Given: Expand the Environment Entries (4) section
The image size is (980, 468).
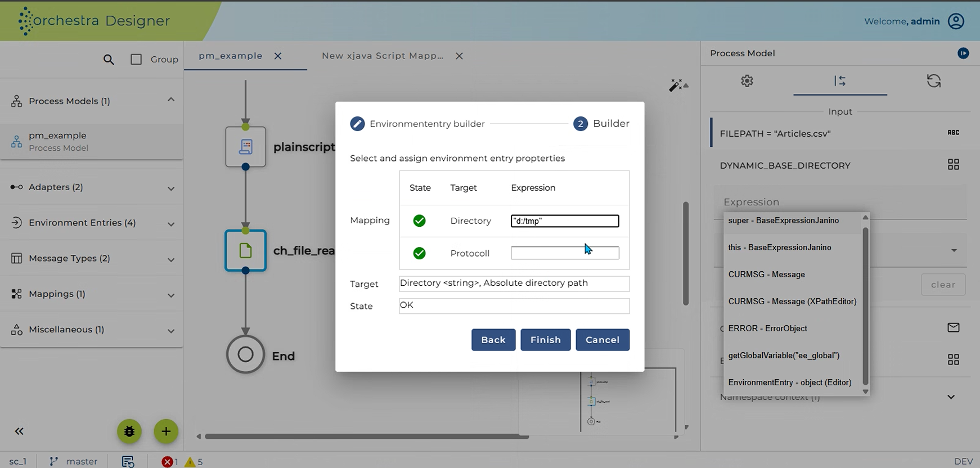Looking at the screenshot, I should tap(171, 224).
